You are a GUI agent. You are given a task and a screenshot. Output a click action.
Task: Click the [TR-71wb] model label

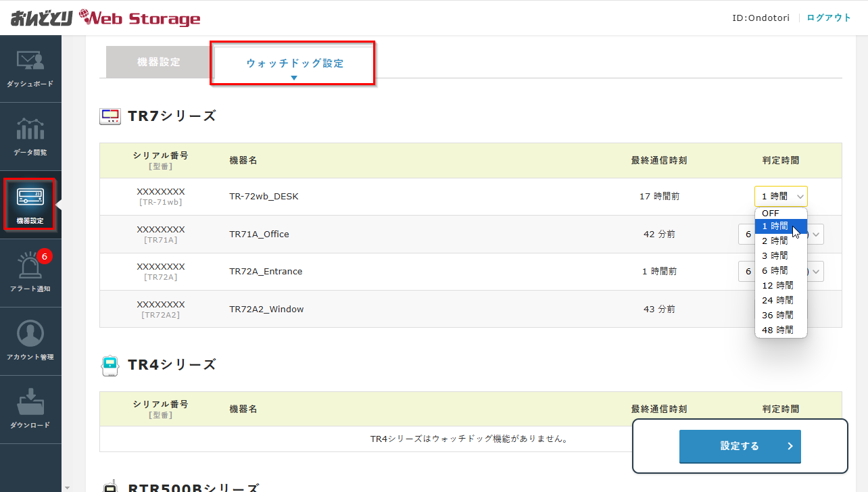point(160,202)
